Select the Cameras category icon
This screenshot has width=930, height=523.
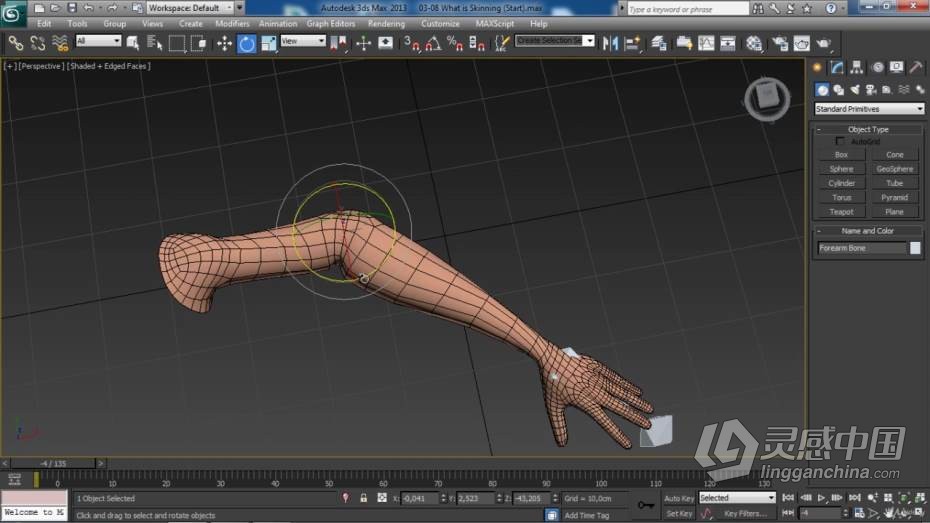[x=871, y=90]
